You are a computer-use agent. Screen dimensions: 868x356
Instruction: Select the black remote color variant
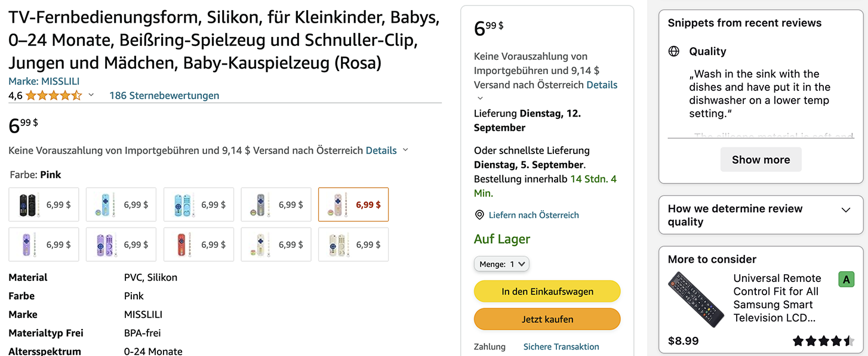click(44, 205)
